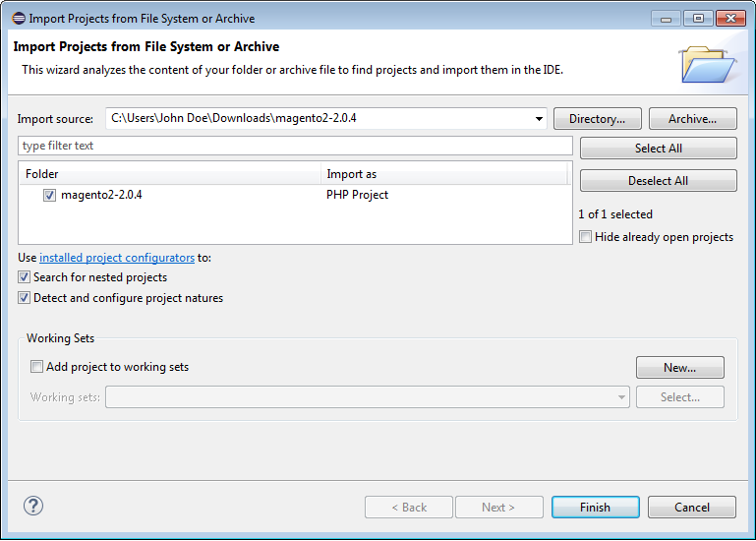
Task: Click Finish to import the project
Action: point(595,508)
